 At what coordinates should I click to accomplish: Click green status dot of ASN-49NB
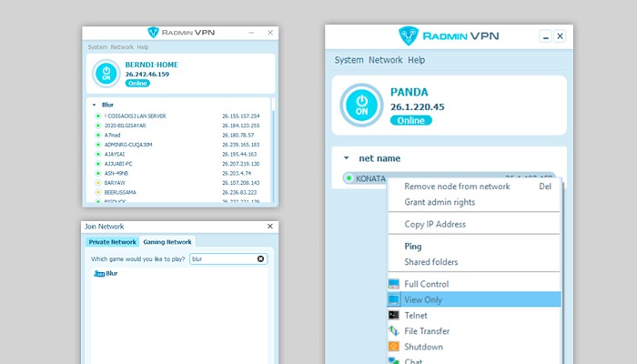98,173
